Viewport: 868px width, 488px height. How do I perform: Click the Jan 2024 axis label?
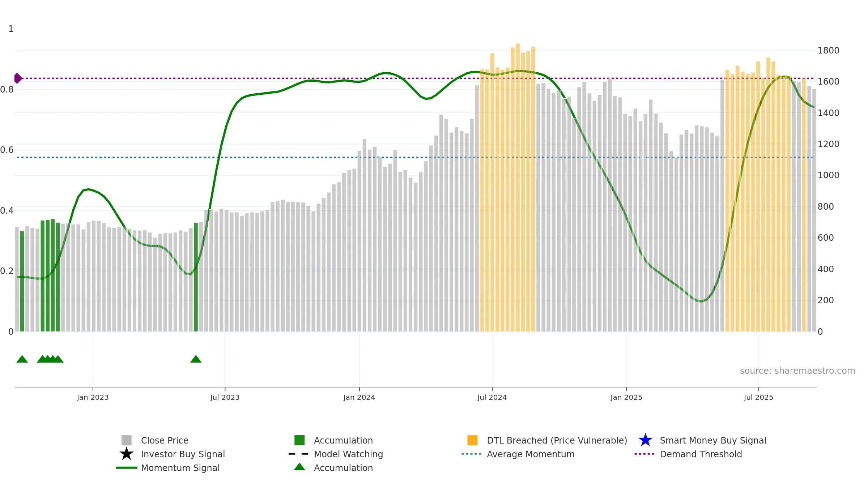click(359, 397)
